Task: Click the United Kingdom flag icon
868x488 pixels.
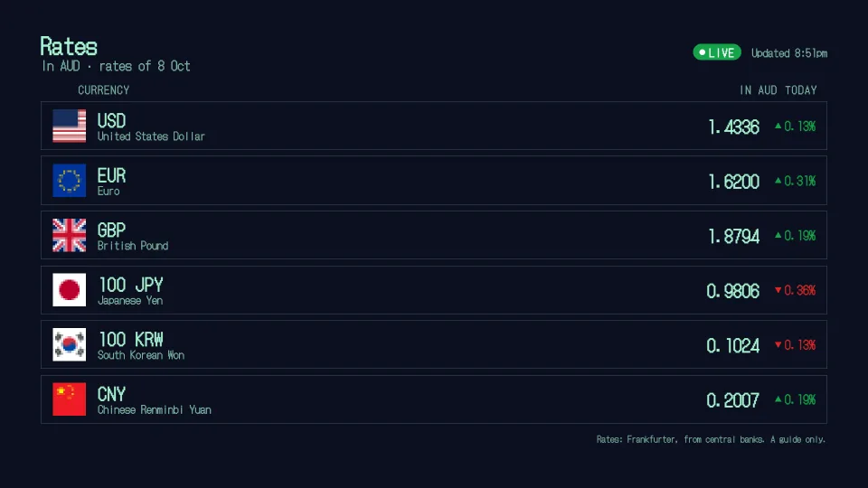Action: point(70,235)
